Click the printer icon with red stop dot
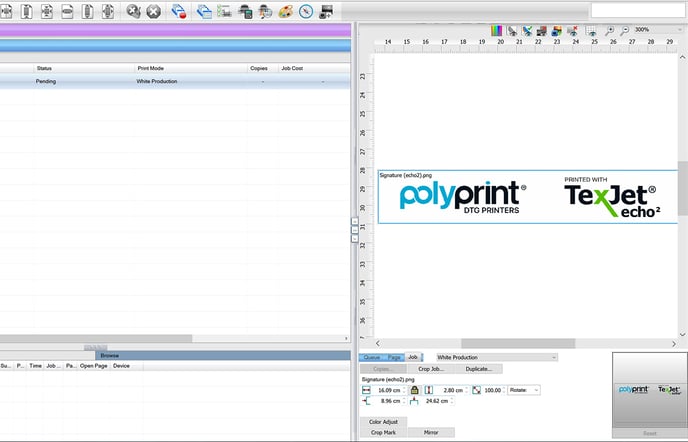The image size is (688, 442). click(179, 11)
